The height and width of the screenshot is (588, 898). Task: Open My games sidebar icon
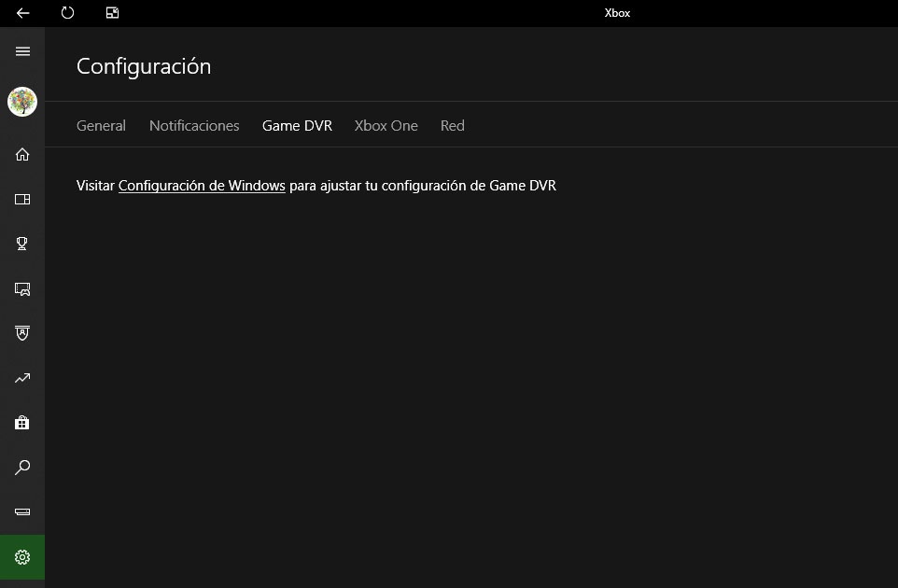point(22,199)
